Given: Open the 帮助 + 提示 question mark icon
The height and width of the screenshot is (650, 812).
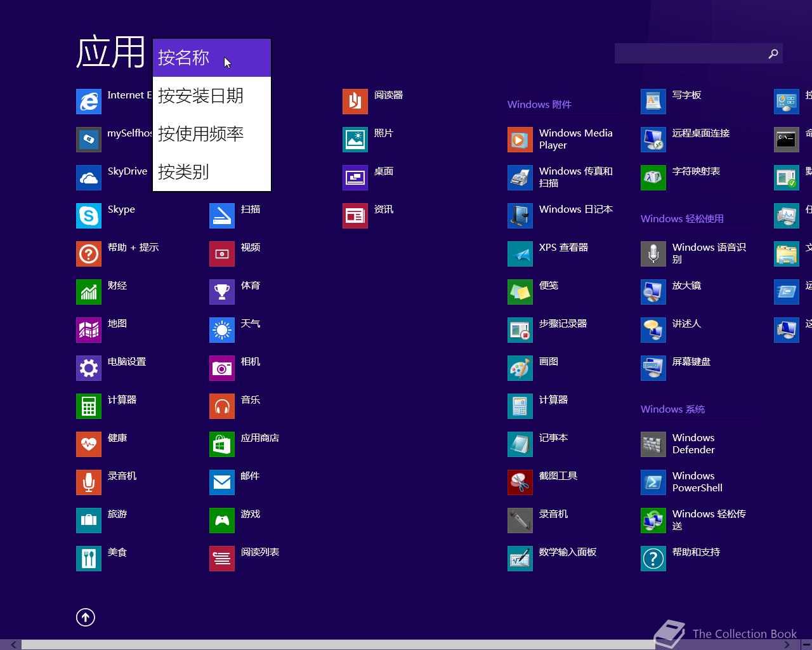Looking at the screenshot, I should [x=89, y=254].
